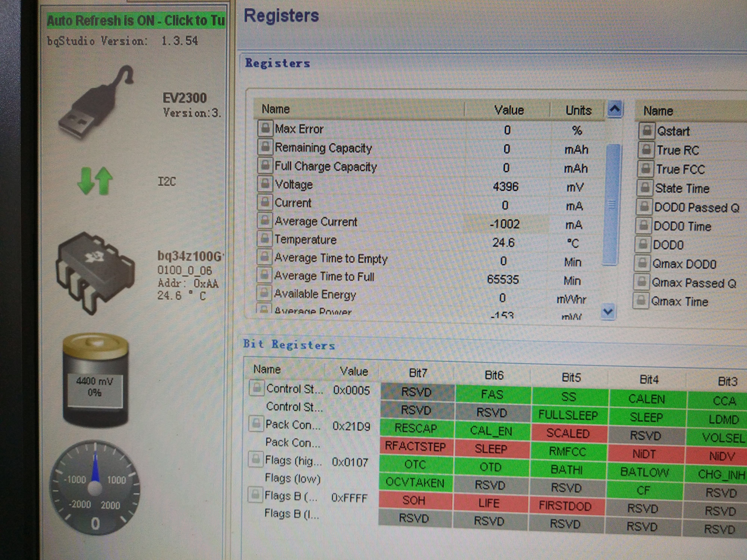Click the current meter dial gauge
Screen dimensions: 747x560
(95, 488)
